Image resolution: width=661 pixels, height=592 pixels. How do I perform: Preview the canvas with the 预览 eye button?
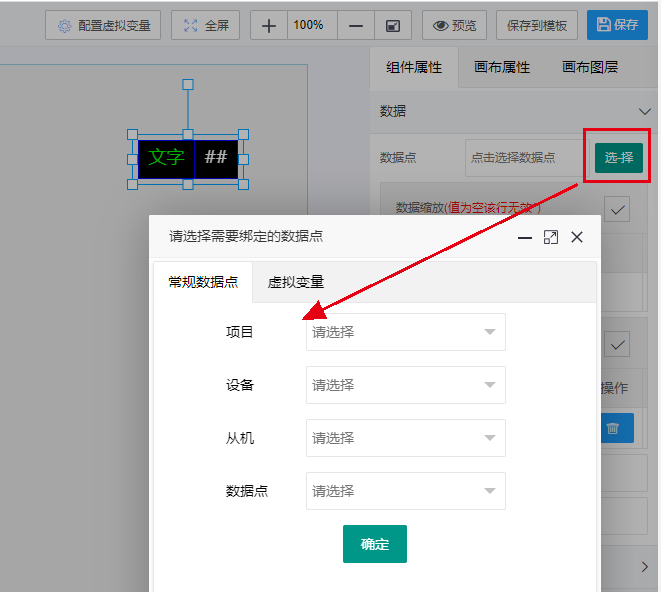454,25
